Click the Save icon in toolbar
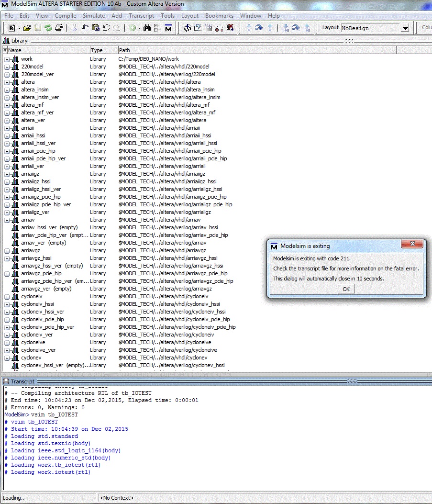 point(38,28)
